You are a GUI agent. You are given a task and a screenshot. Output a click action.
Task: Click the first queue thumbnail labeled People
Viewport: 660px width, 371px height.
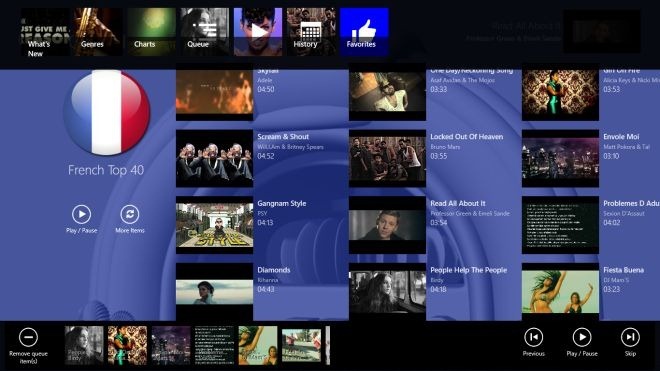point(84,345)
